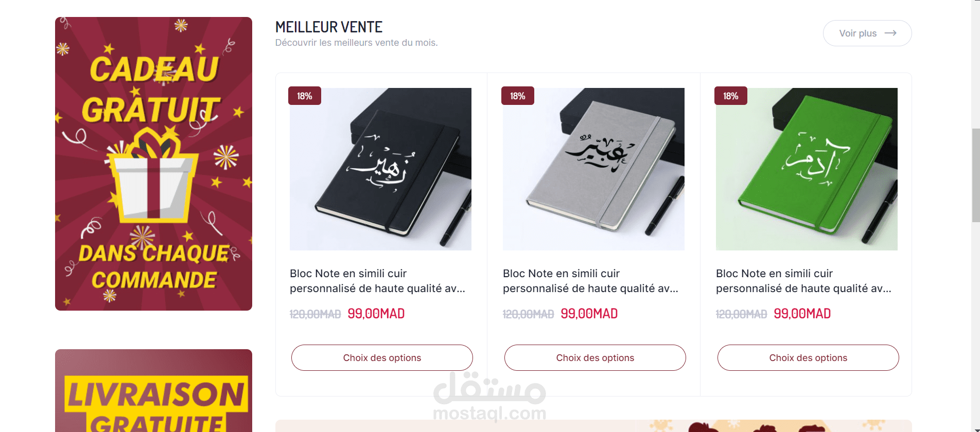
Task: Choose options for the green notebook
Action: (808, 358)
